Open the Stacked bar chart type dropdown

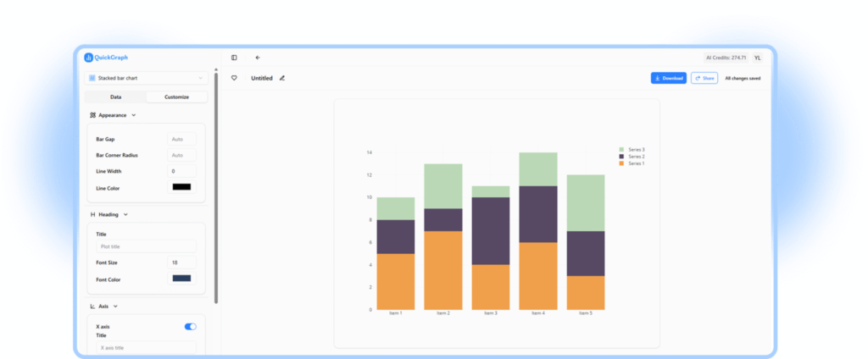tap(147, 78)
